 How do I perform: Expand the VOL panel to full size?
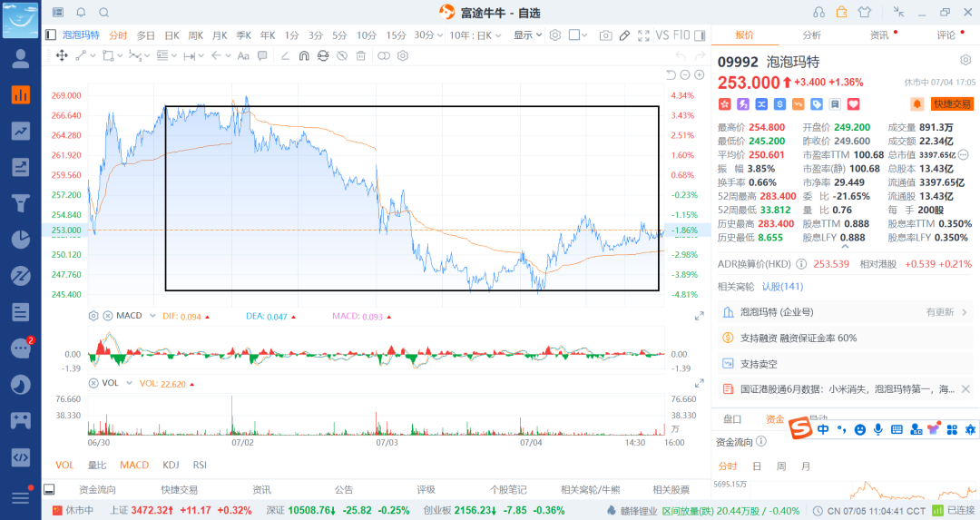point(700,382)
